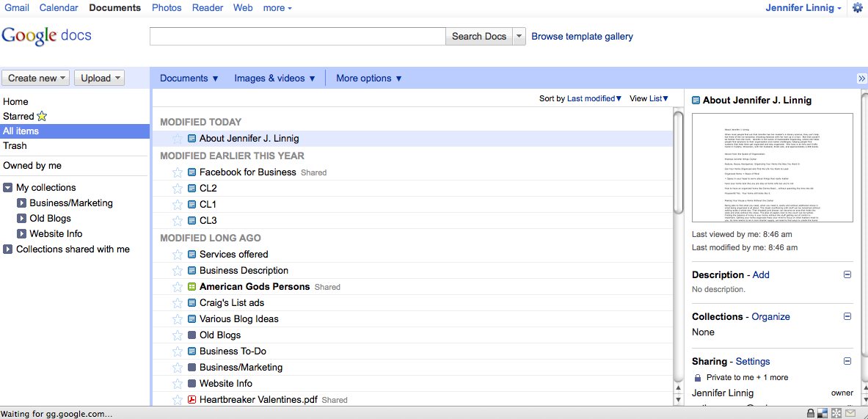The width and height of the screenshot is (868, 419).
Task: Click Add link next to Description
Action: coord(761,274)
